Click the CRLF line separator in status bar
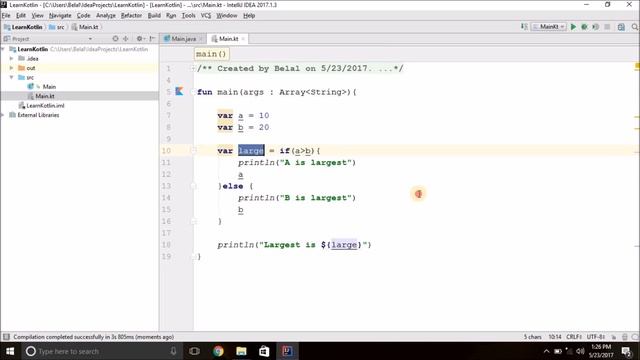640x360 pixels. 574,337
